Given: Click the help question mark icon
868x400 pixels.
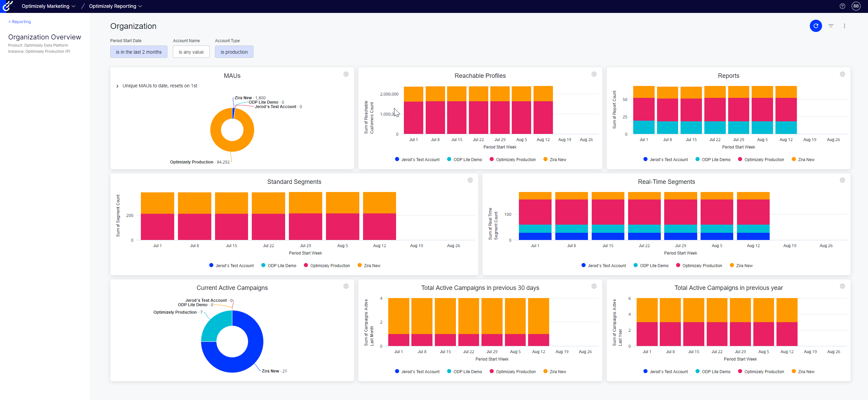Looking at the screenshot, I should [842, 6].
